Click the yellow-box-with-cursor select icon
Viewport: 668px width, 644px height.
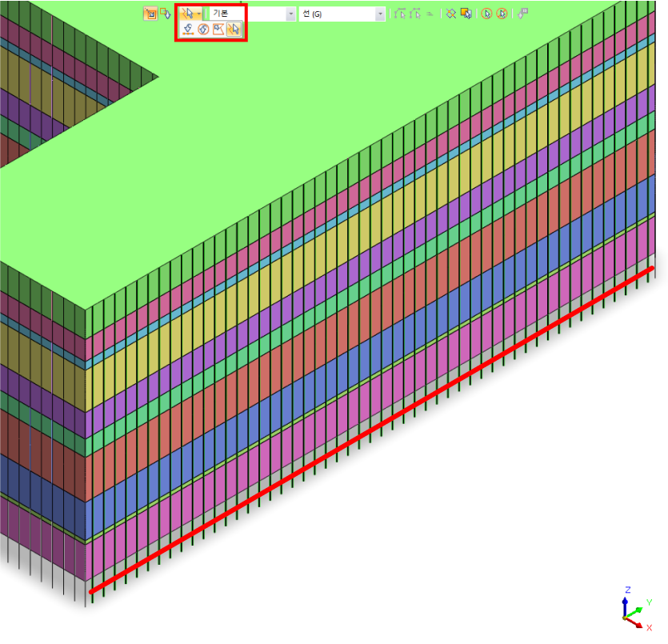click(x=466, y=14)
